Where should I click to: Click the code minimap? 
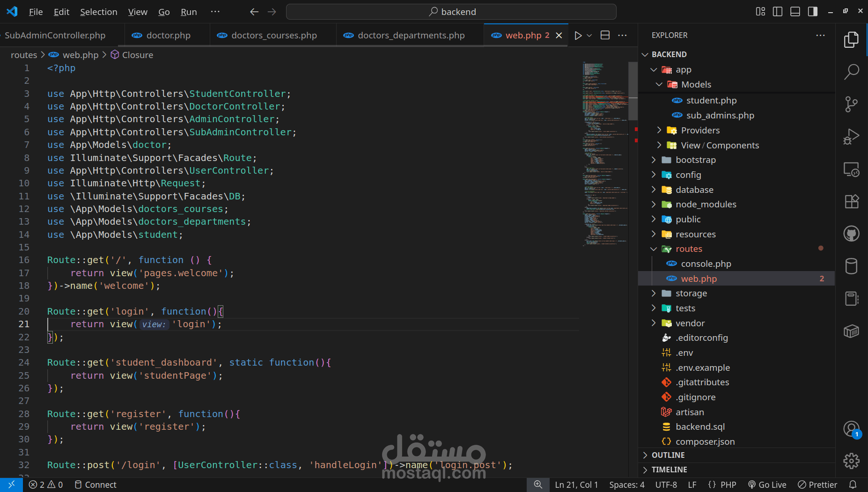605,154
